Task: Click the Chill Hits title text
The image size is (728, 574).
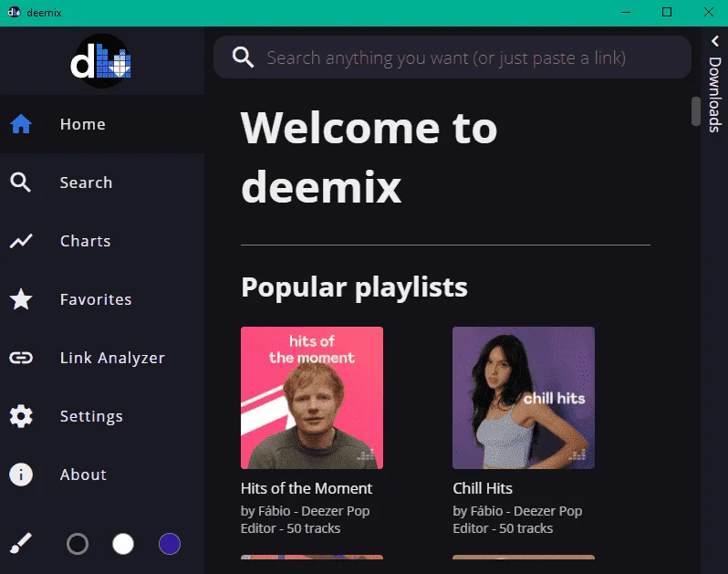Action: [x=483, y=488]
